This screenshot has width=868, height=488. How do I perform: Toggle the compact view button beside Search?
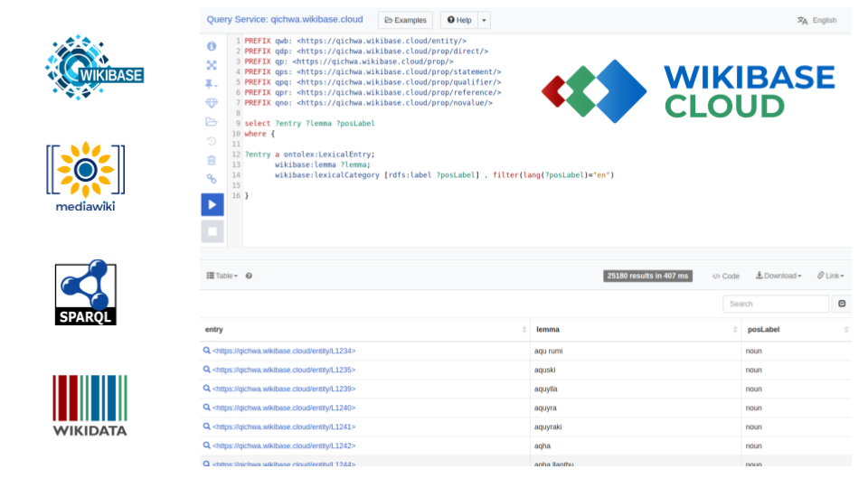[842, 305]
